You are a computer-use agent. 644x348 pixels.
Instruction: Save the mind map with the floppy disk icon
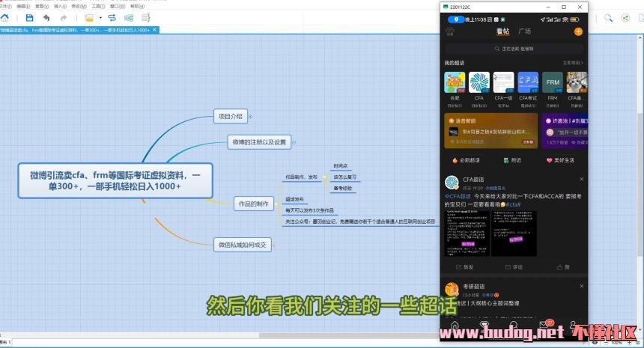click(x=29, y=18)
